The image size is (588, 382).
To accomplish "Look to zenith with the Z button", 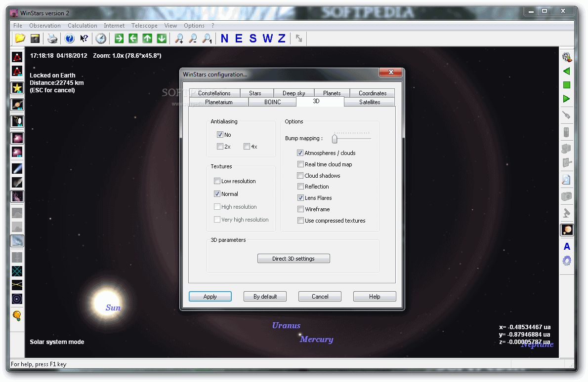I will point(282,38).
